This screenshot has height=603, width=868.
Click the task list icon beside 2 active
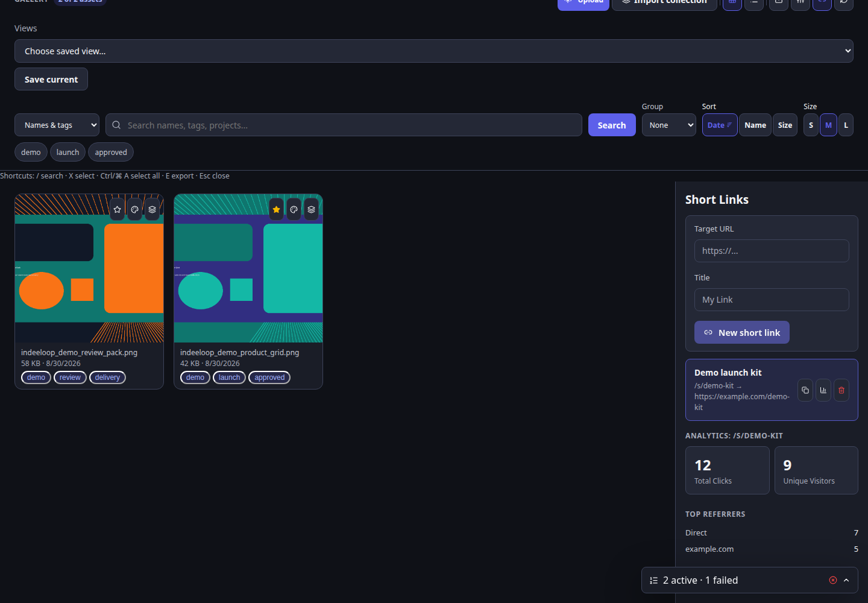[654, 580]
